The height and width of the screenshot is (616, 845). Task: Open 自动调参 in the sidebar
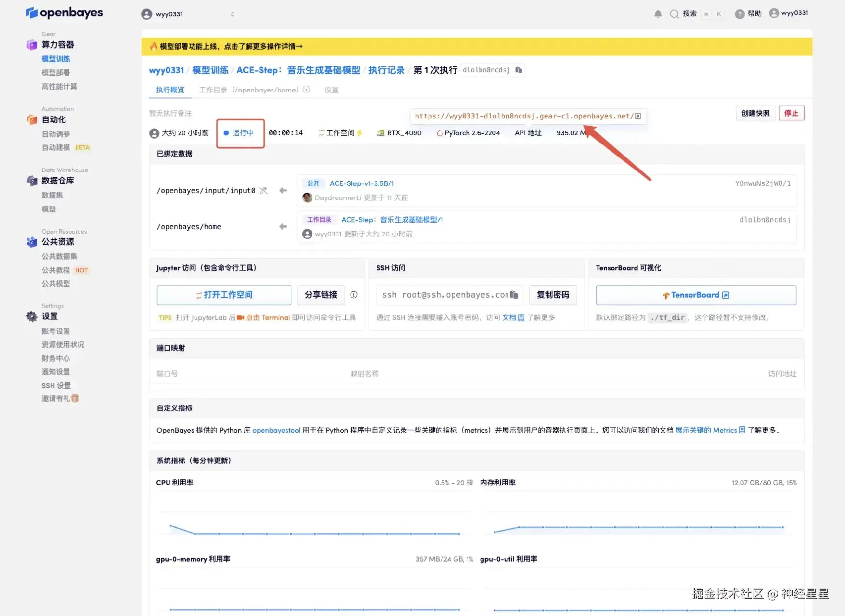(x=56, y=134)
